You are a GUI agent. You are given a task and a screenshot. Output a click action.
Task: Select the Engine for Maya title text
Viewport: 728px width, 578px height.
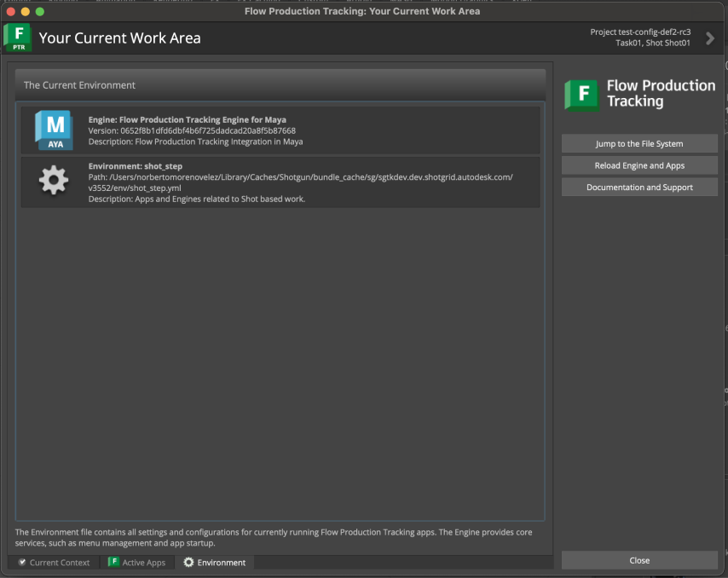pos(187,119)
